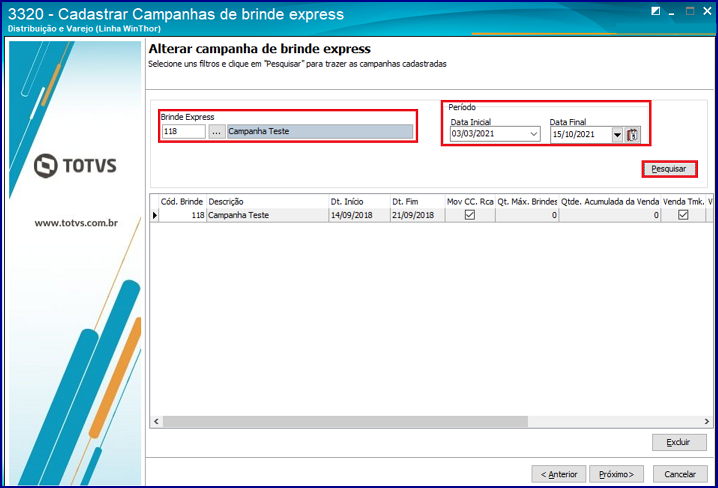
Task: Maximize the 3320 window
Action: 690,11
